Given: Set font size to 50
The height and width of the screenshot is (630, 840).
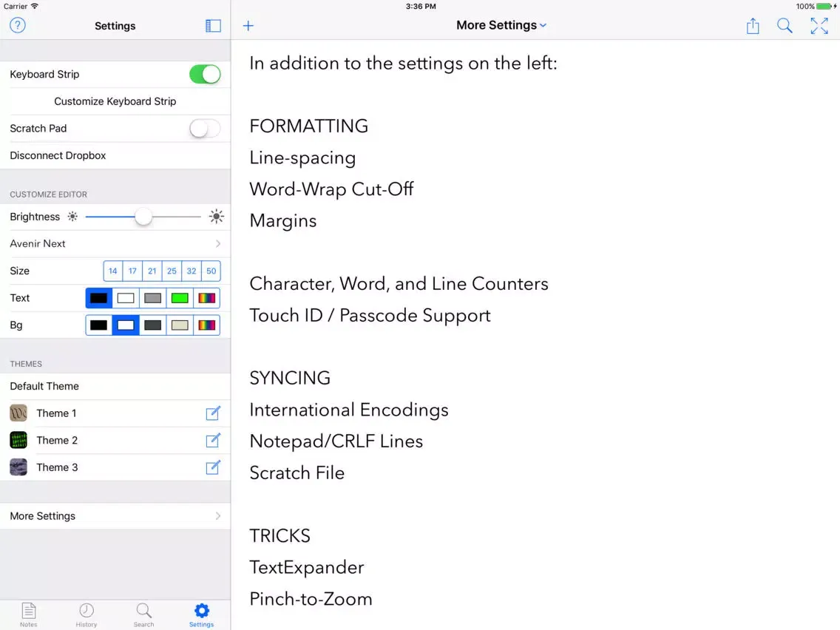Looking at the screenshot, I should 211,271.
